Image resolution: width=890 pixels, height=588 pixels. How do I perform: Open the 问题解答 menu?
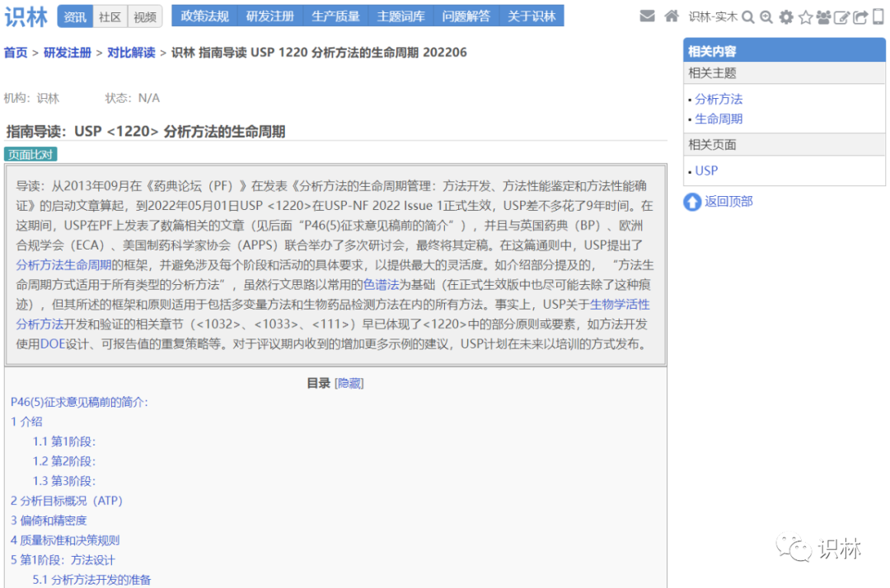point(466,16)
